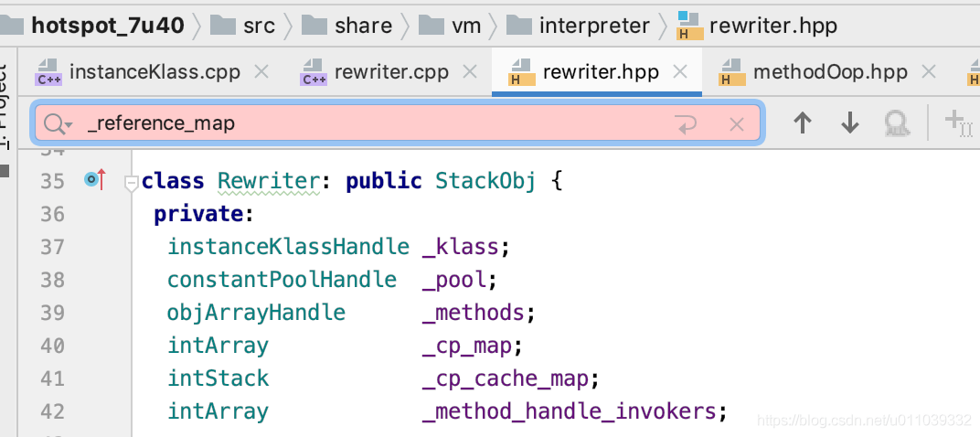Close the methodOop.hpp tab

[x=929, y=72]
